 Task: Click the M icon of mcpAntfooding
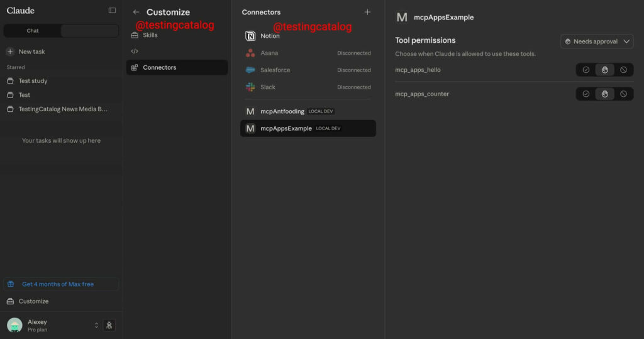250,111
